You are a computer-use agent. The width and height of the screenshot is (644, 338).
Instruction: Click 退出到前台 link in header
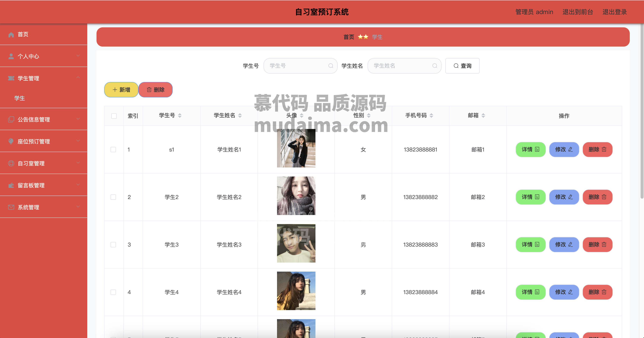point(577,12)
